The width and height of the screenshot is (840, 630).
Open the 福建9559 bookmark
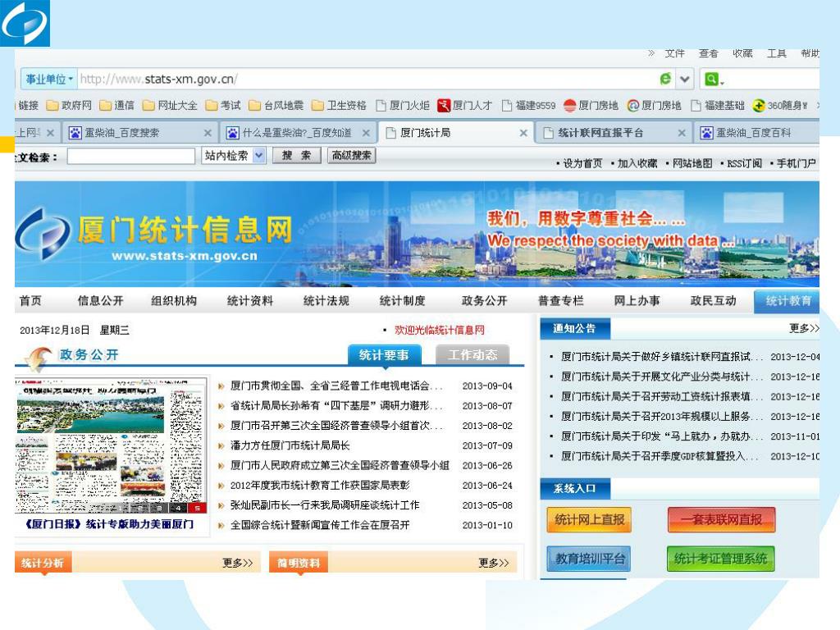(528, 106)
